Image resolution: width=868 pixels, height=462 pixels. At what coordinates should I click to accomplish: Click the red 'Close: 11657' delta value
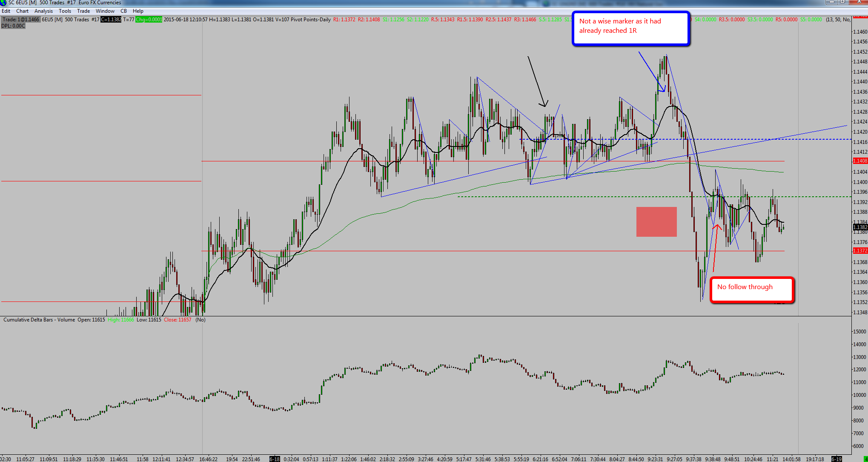click(178, 320)
